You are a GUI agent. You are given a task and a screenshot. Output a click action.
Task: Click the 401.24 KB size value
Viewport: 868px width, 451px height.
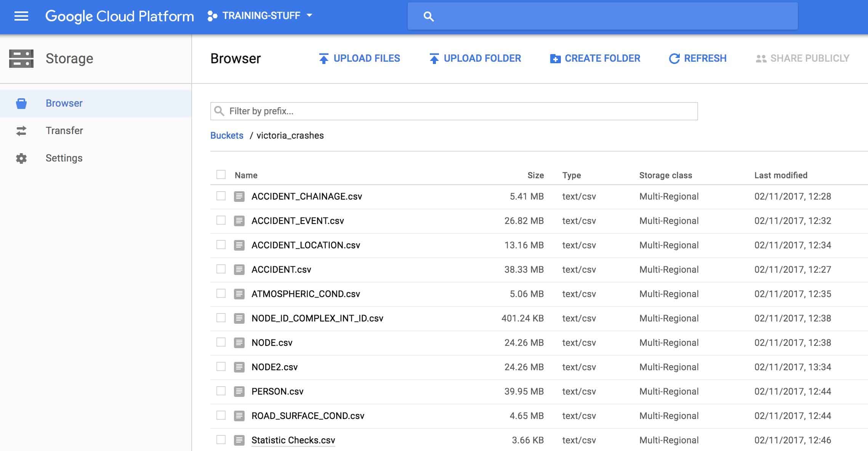click(x=522, y=318)
